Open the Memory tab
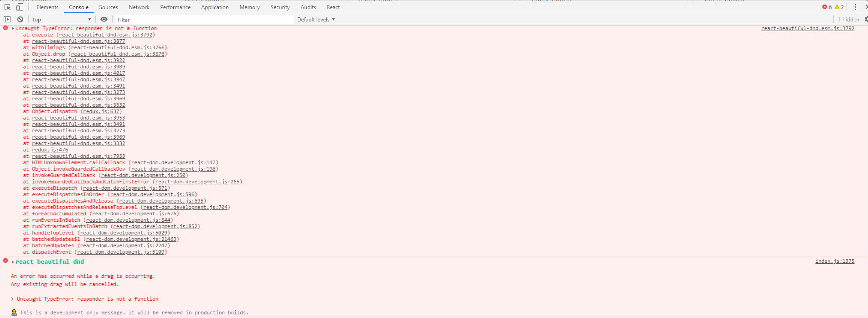The width and height of the screenshot is (868, 318). pyautogui.click(x=250, y=7)
